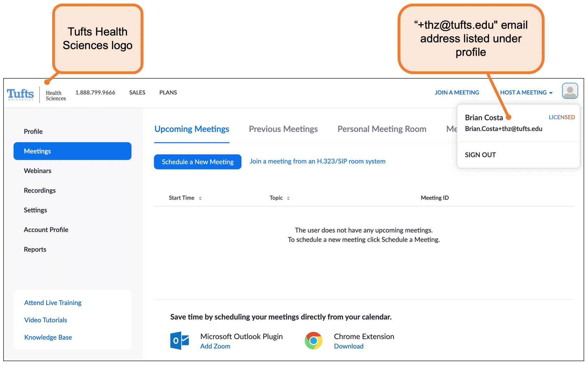The width and height of the screenshot is (588, 365).
Task: Click the Tufts University logo
Action: 20,94
